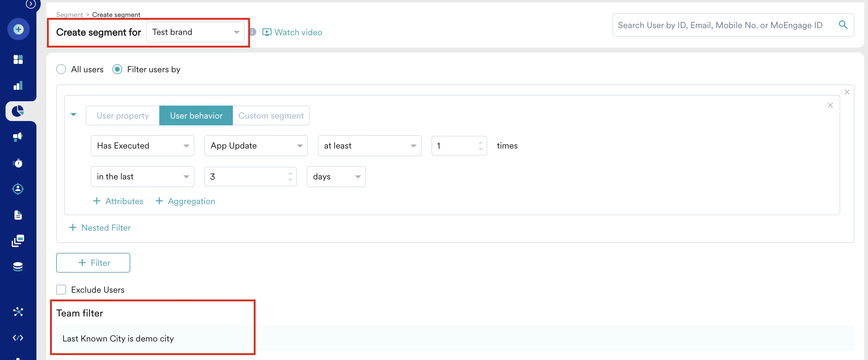This screenshot has height=360, width=868.
Task: Open Analytics via the bar chart sidebar icon
Action: (18, 85)
